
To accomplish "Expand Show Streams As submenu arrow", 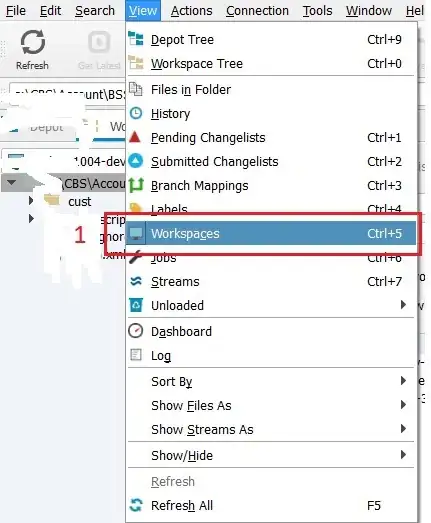I will tap(403, 429).
